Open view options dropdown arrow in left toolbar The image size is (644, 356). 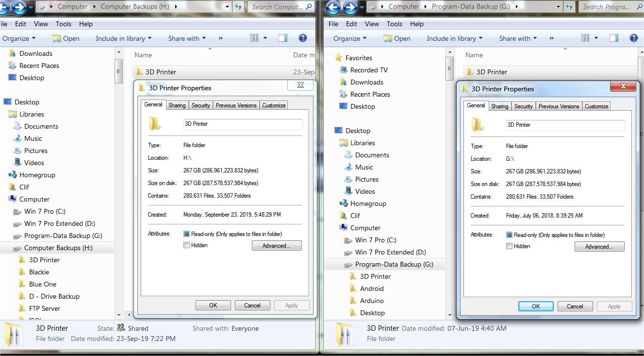pos(265,38)
